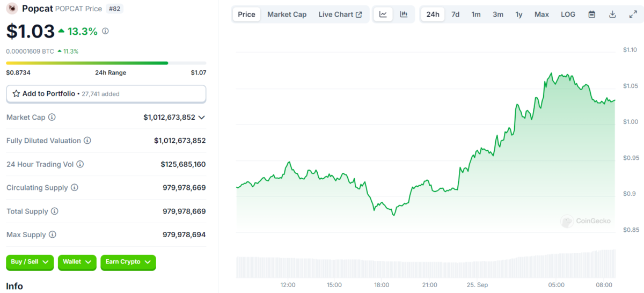This screenshot has height=293, width=644.
Task: Select the 7d time range
Action: 455,14
